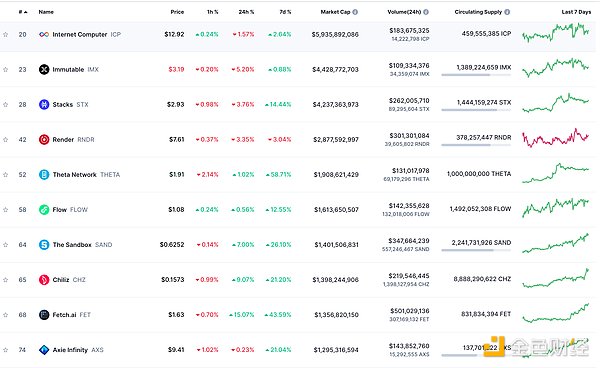
Task: Sort by the Name column header
Action: [46, 12]
